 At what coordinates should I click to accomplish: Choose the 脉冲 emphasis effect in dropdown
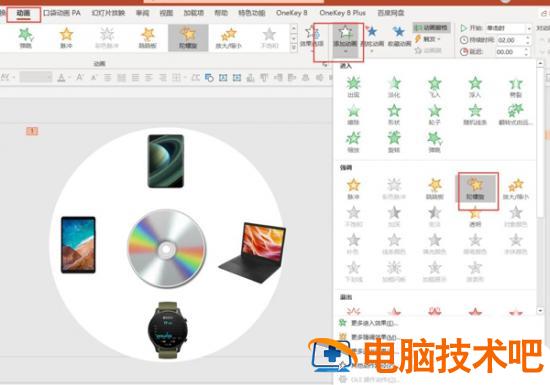tap(353, 189)
